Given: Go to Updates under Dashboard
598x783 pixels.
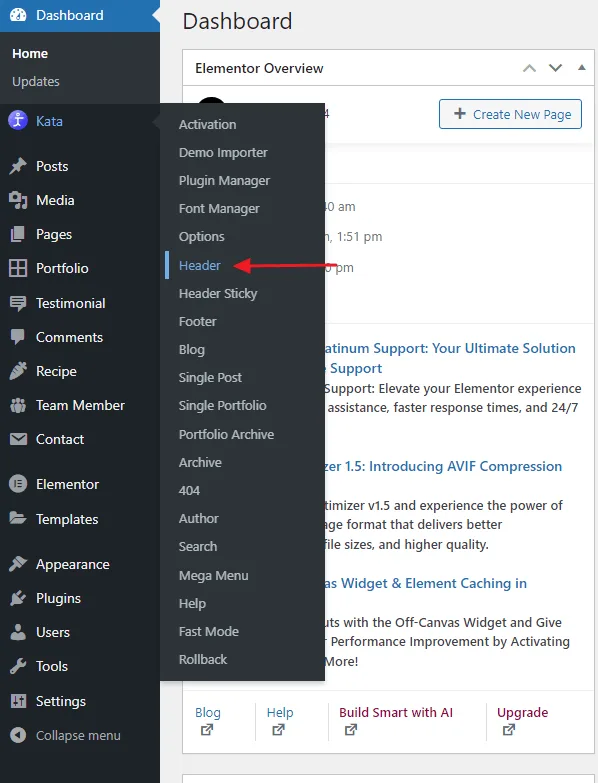Looking at the screenshot, I should [x=35, y=81].
